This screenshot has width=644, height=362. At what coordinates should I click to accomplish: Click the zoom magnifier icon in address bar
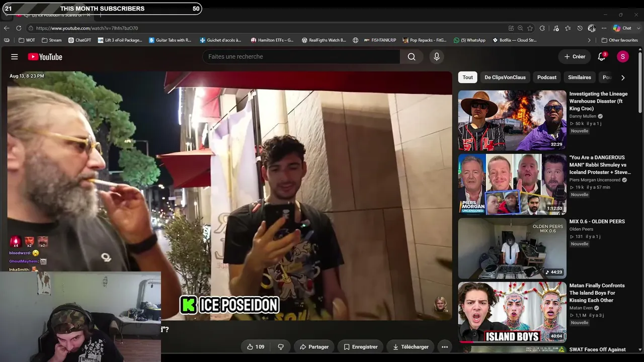[x=520, y=28]
